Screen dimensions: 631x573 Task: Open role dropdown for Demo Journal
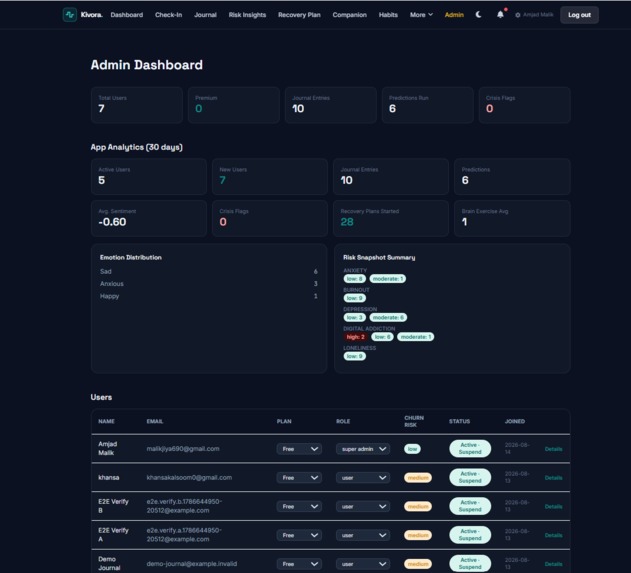click(x=363, y=564)
